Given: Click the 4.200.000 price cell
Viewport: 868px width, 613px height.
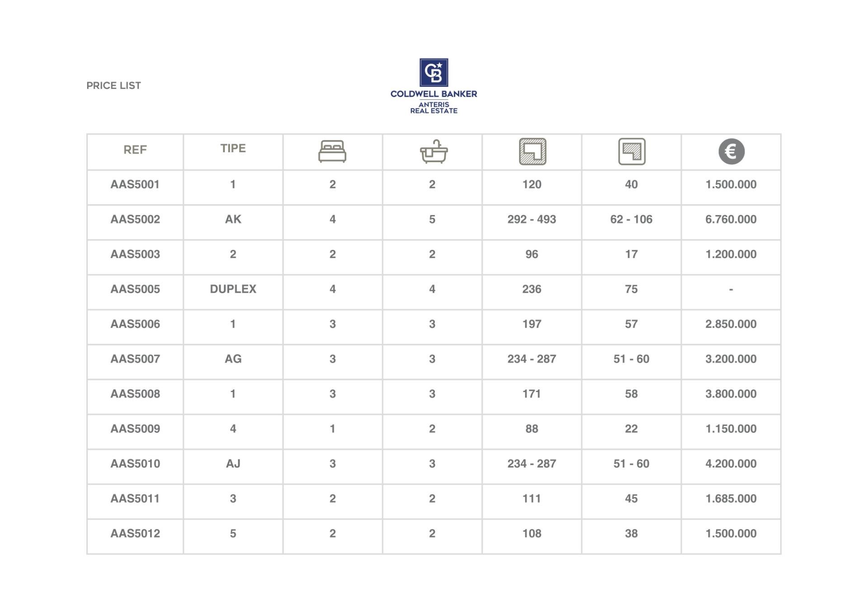Looking at the screenshot, I should click(x=731, y=463).
